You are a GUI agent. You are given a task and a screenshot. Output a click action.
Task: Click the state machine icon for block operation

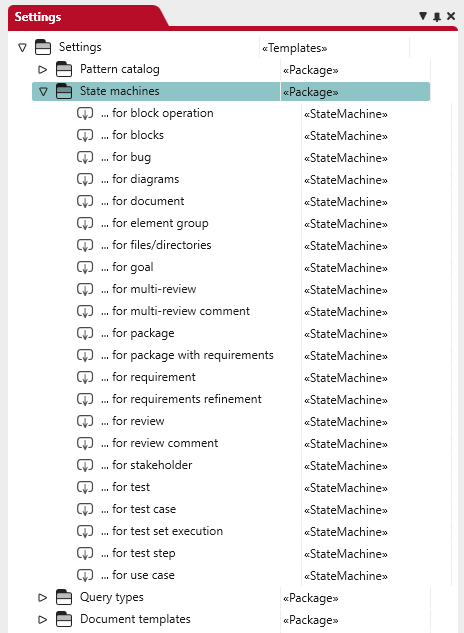pos(85,113)
